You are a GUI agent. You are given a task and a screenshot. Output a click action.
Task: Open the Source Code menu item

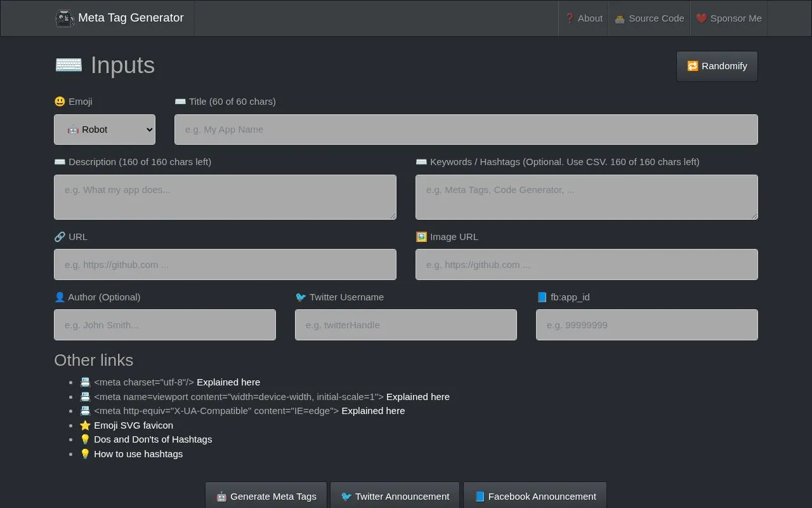pos(650,18)
